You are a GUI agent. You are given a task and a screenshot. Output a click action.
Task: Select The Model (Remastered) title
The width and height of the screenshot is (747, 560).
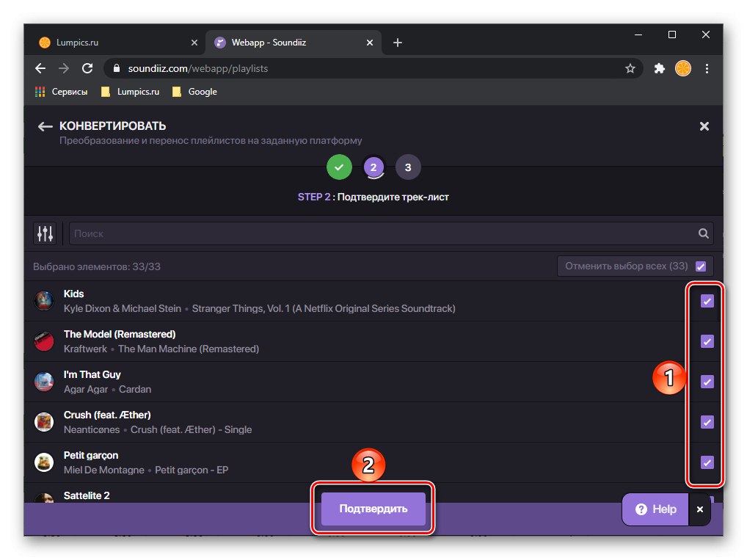click(x=120, y=335)
